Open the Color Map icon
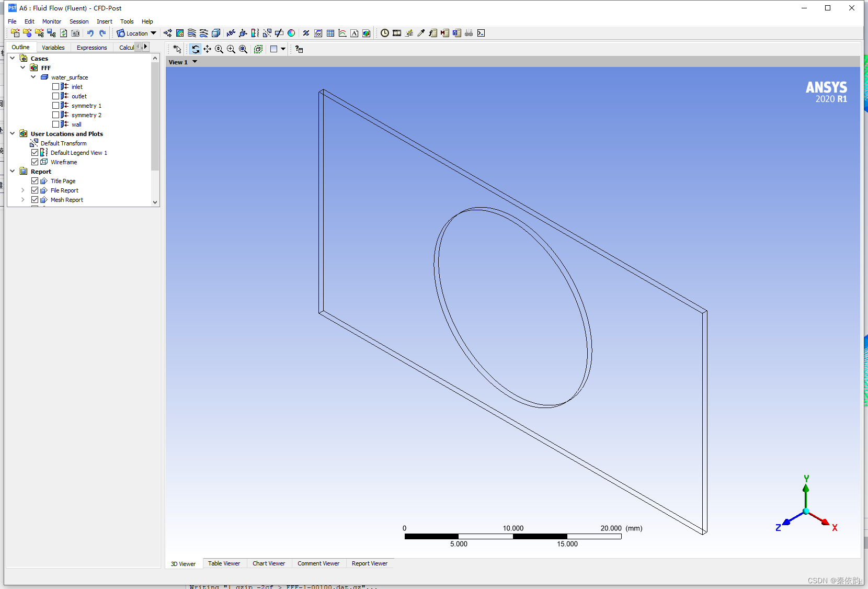This screenshot has width=868, height=589. [291, 33]
